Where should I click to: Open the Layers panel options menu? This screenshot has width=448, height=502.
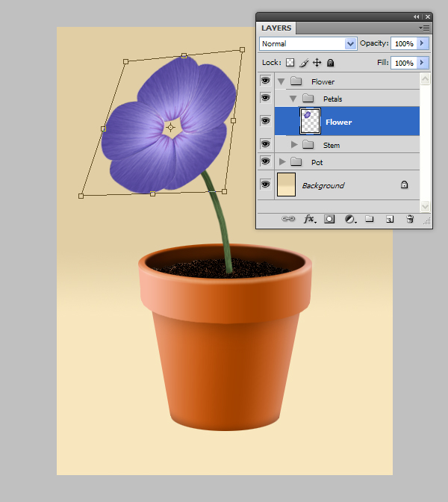click(x=424, y=28)
